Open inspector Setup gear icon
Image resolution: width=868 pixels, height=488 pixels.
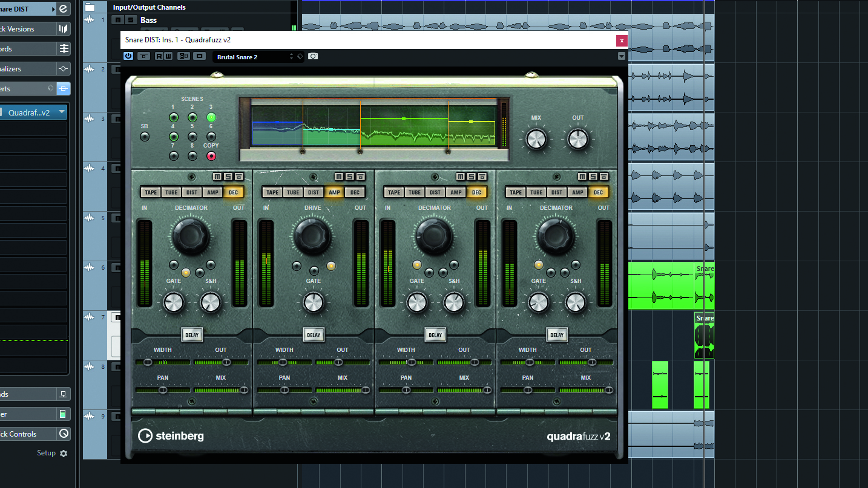[x=64, y=454]
